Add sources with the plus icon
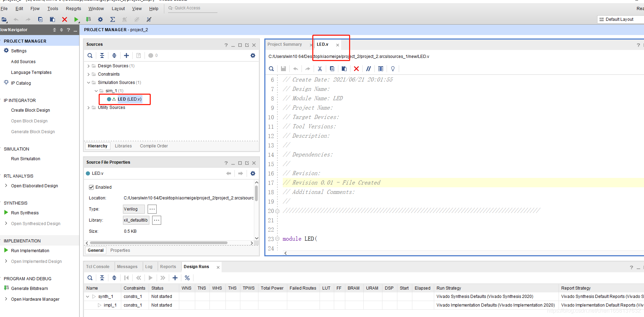 pos(126,55)
